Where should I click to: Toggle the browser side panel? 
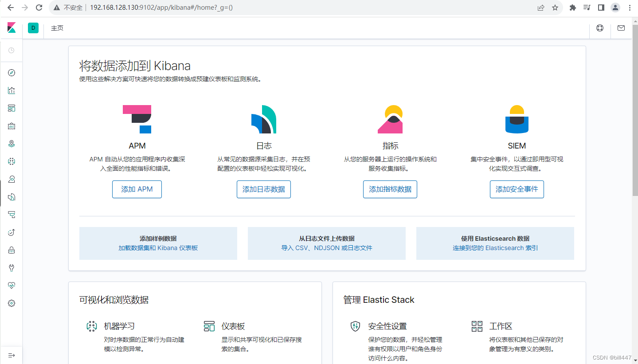(x=601, y=8)
